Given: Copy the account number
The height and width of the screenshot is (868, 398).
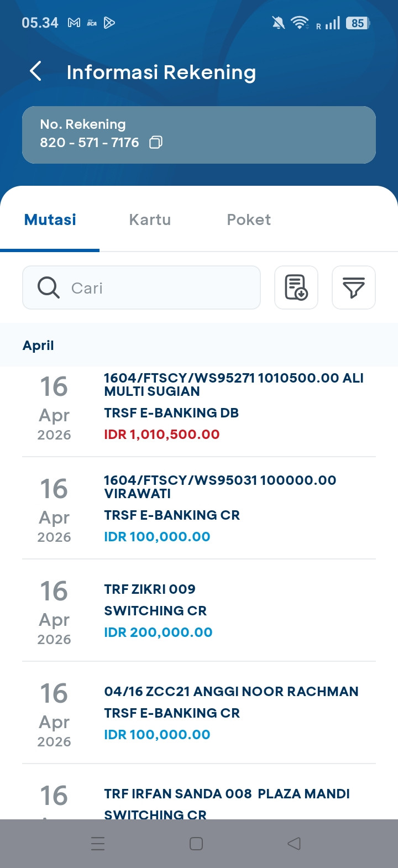Looking at the screenshot, I should (156, 143).
